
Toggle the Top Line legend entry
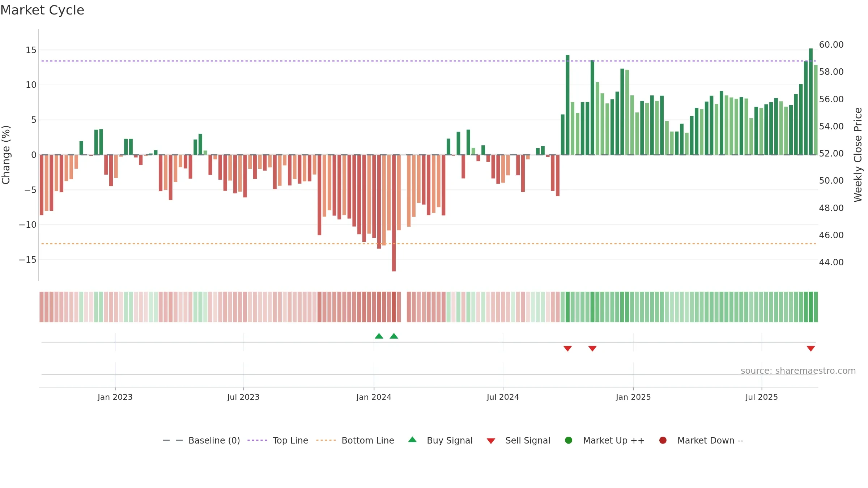click(278, 440)
